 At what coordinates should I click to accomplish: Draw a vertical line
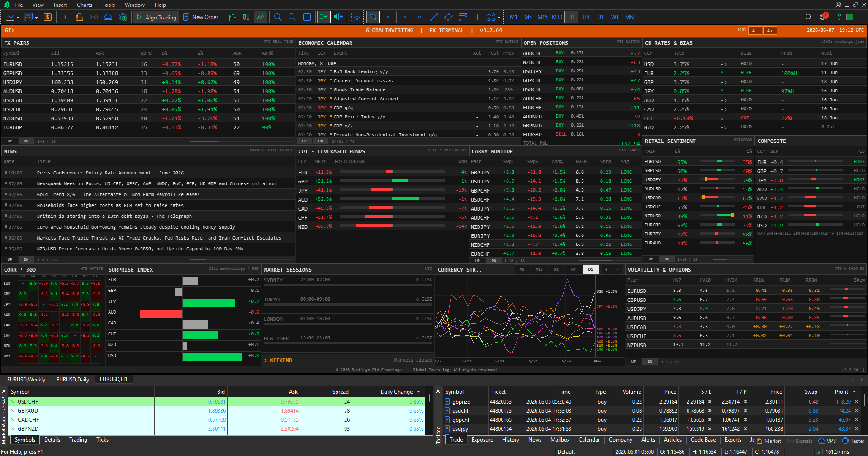(405, 17)
